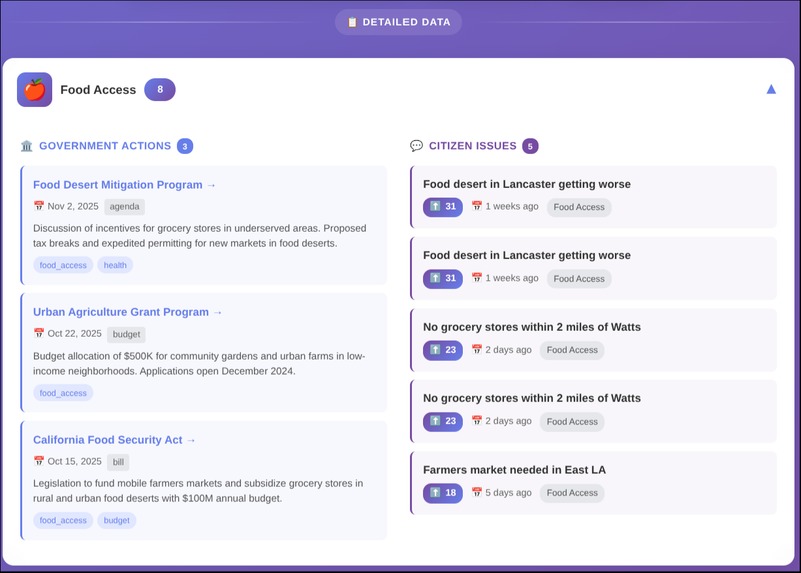Click the Oct 22, 2025 date
Screen dimensions: 801x573
tap(75, 333)
